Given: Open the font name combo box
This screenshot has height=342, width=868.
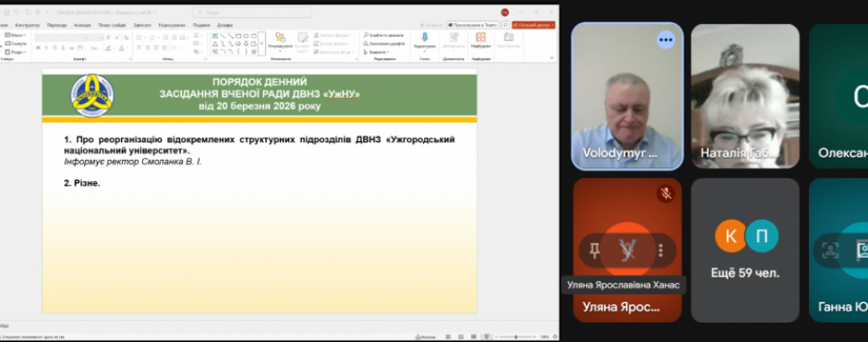Looking at the screenshot, I should (62, 37).
